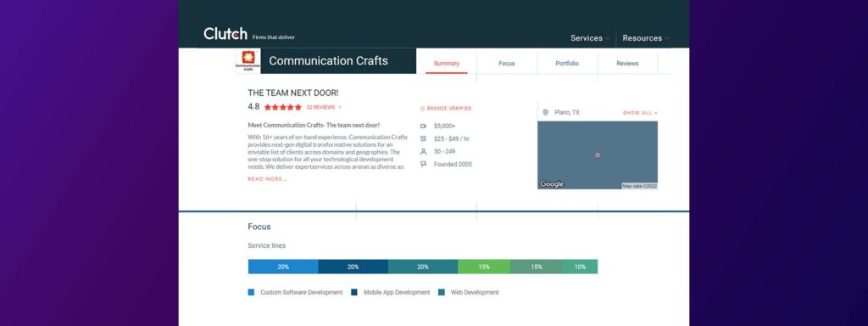
Task: Click the location pin icon beside Plano, TX
Action: click(x=545, y=112)
